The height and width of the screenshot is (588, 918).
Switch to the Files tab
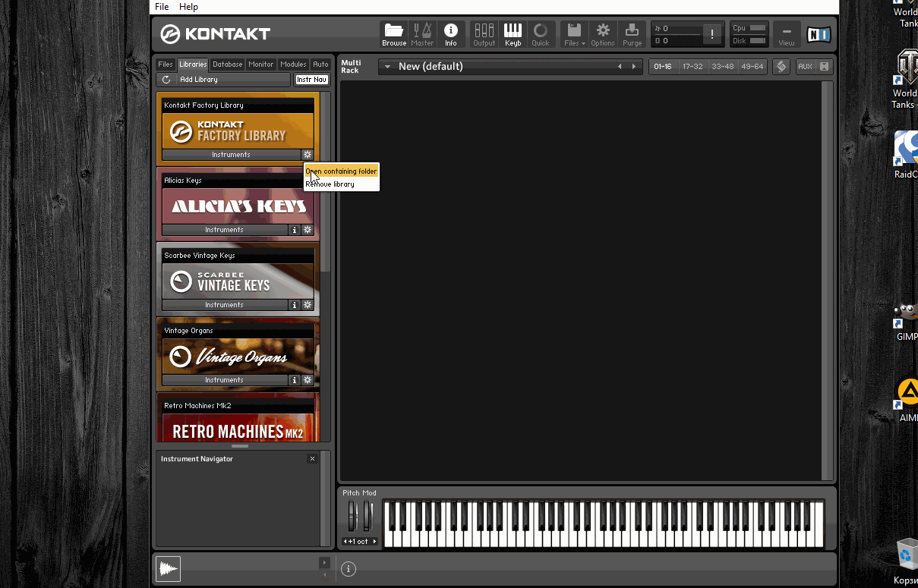pos(166,64)
